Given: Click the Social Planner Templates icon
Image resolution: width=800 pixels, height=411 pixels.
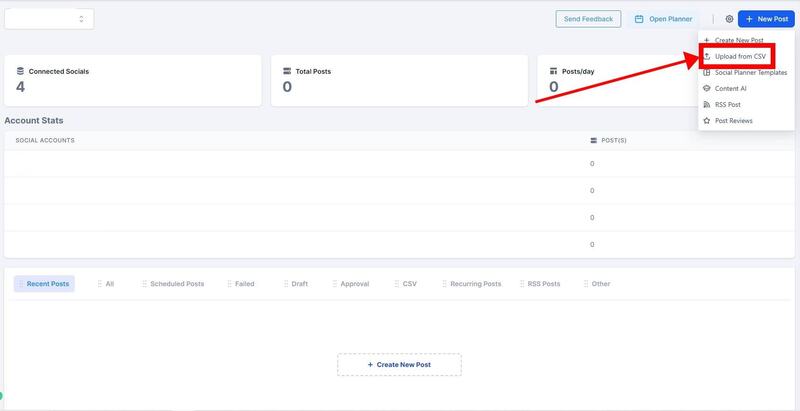Looking at the screenshot, I should tap(707, 72).
